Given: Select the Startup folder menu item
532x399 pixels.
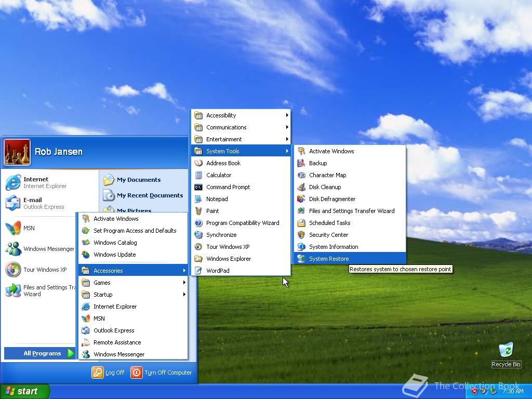Looking at the screenshot, I should (x=133, y=295).
